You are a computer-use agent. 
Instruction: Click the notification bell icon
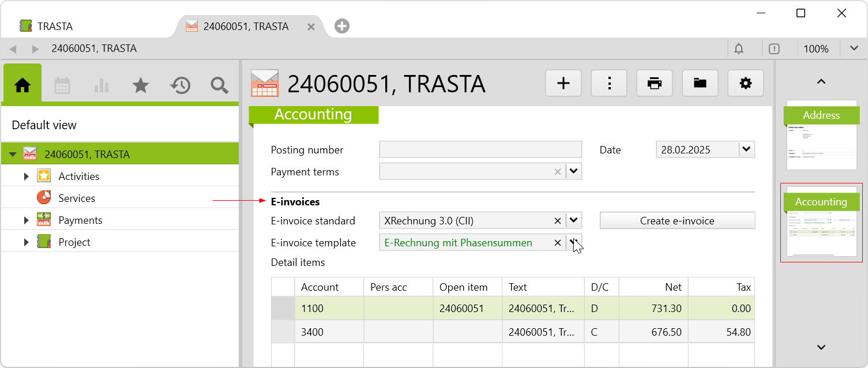(739, 49)
